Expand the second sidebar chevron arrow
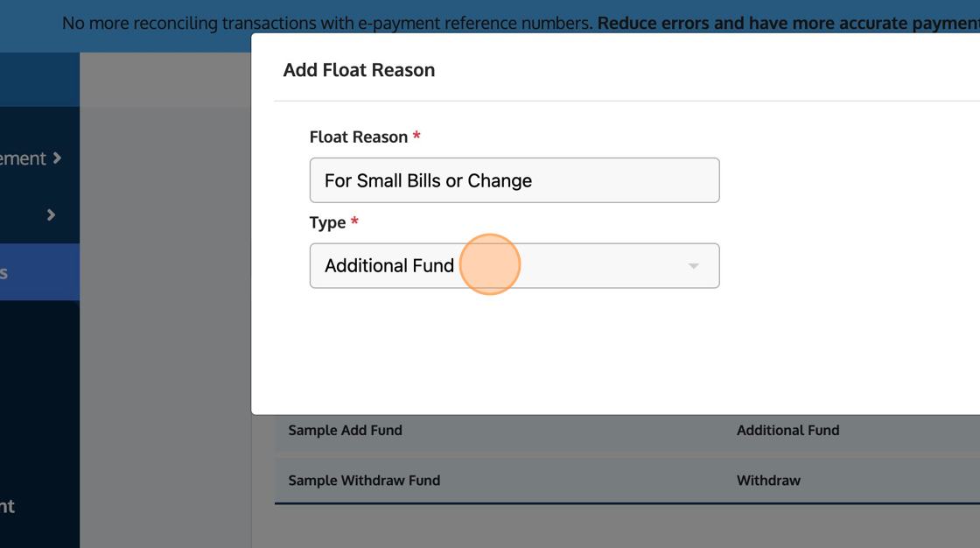This screenshot has width=980, height=548. (x=51, y=214)
